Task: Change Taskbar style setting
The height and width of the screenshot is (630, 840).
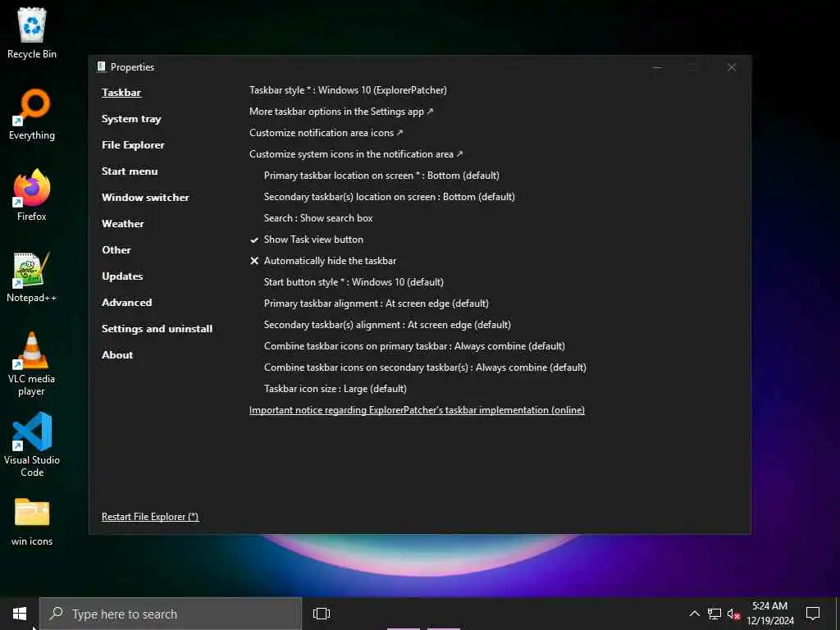Action: pyautogui.click(x=348, y=90)
